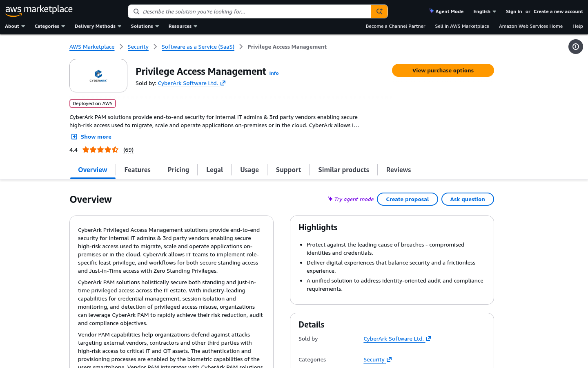Click the Deployed on AWS badge
This screenshot has height=368, width=588.
point(93,103)
